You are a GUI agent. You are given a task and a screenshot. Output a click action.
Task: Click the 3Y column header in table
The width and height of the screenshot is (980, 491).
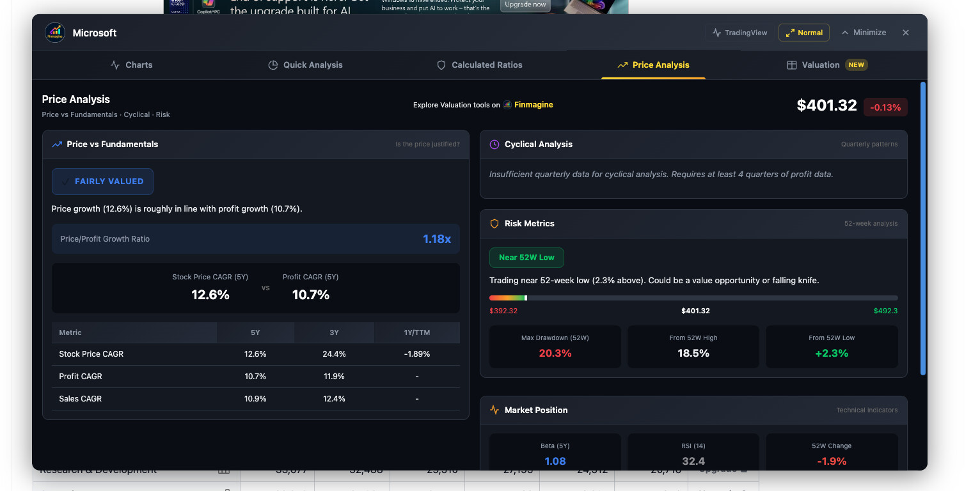(334, 332)
